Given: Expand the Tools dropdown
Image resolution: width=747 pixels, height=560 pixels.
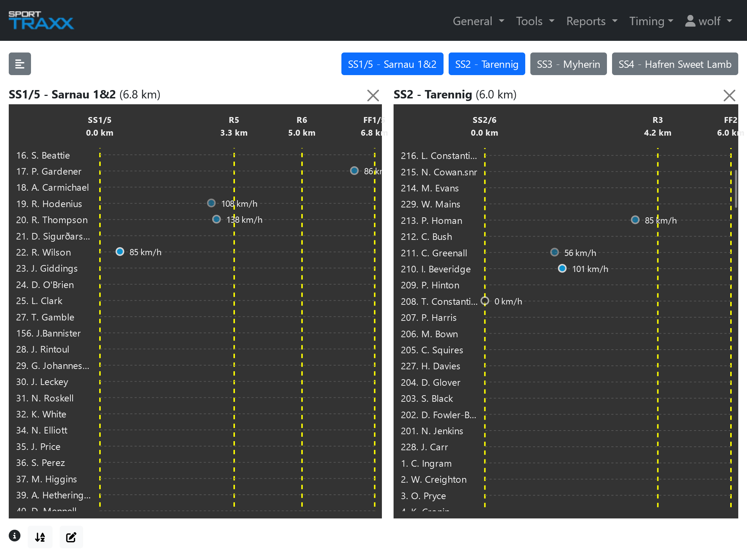Looking at the screenshot, I should 535,21.
